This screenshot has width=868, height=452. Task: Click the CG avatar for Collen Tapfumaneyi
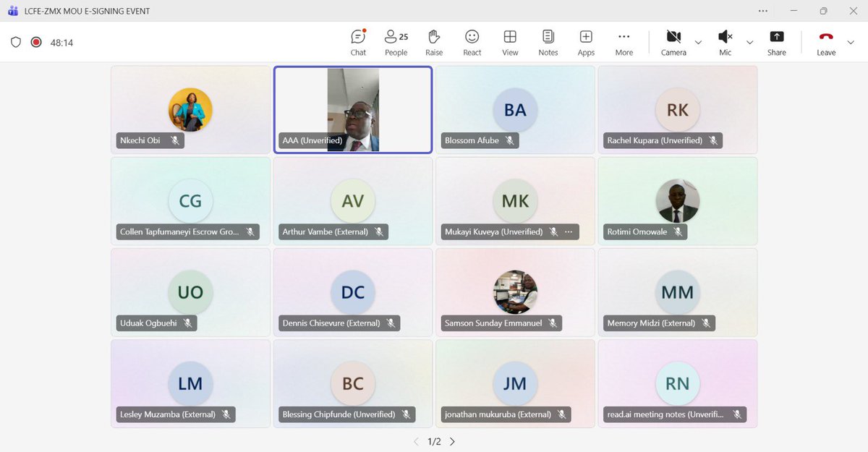pyautogui.click(x=190, y=201)
